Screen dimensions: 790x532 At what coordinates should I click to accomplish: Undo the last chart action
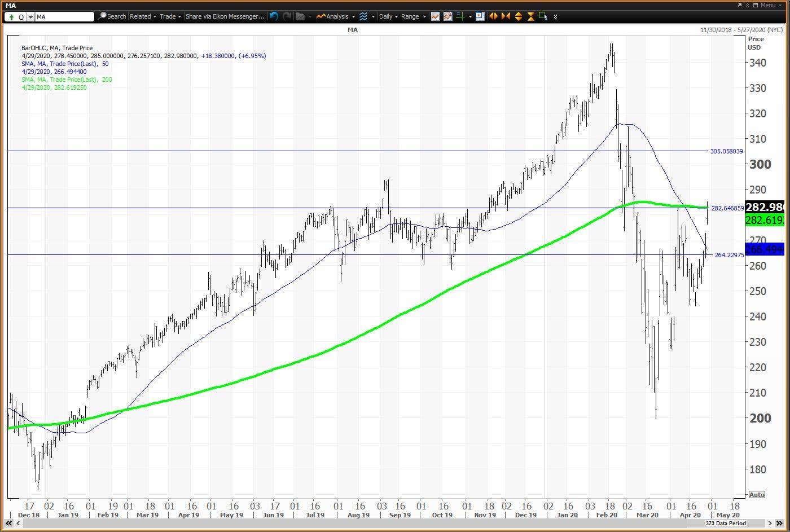(274, 16)
